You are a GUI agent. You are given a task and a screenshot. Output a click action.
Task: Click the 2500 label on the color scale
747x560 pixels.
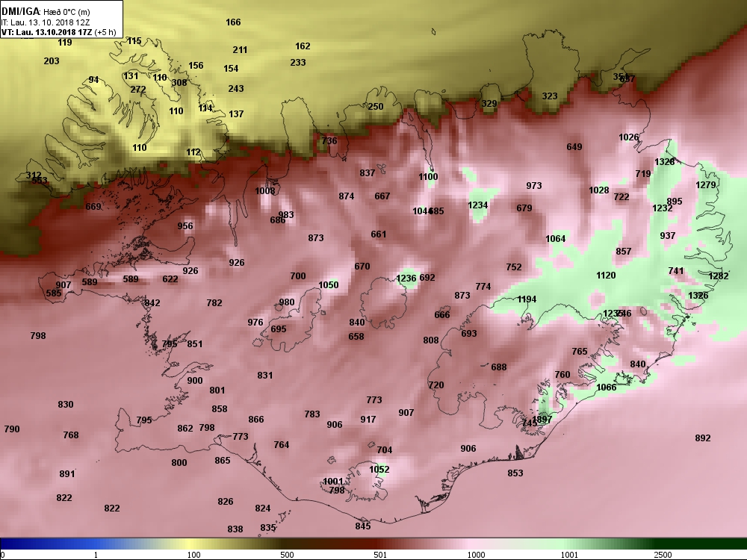pos(662,555)
